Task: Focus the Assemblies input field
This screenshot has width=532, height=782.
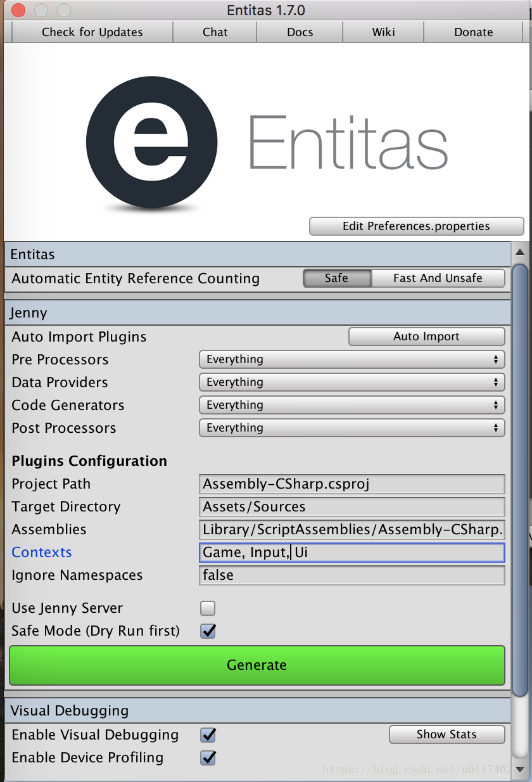Action: [x=351, y=530]
